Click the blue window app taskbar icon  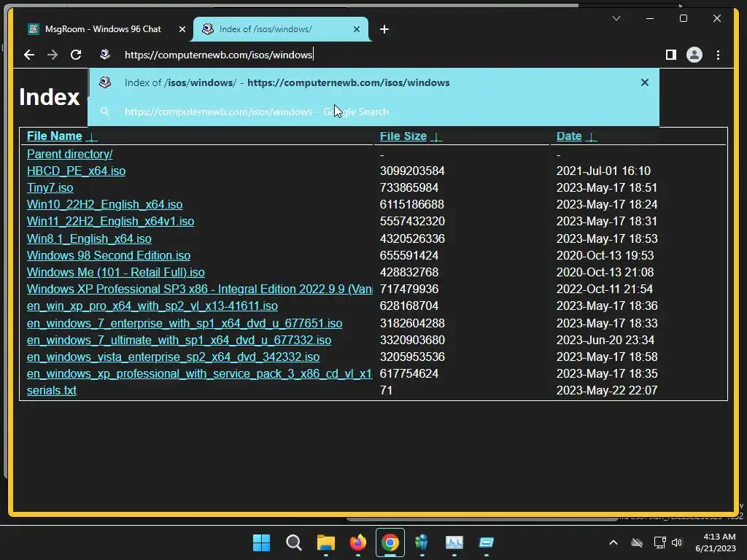click(x=487, y=542)
